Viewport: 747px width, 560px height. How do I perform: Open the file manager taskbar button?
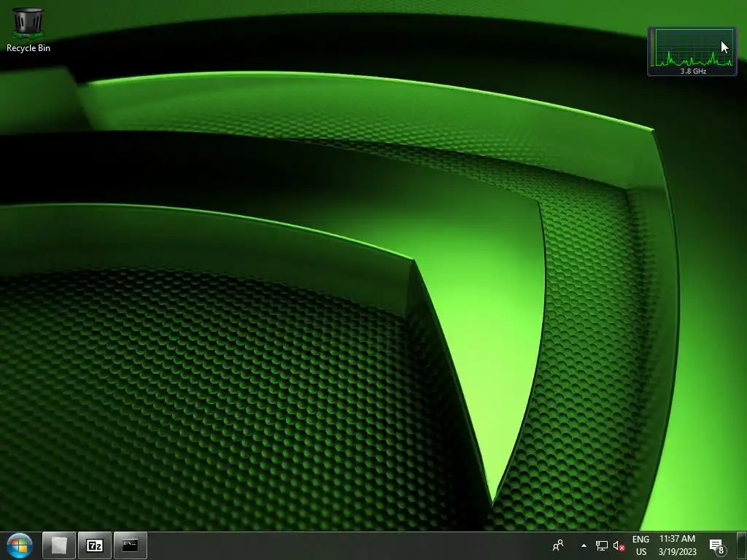[58, 545]
